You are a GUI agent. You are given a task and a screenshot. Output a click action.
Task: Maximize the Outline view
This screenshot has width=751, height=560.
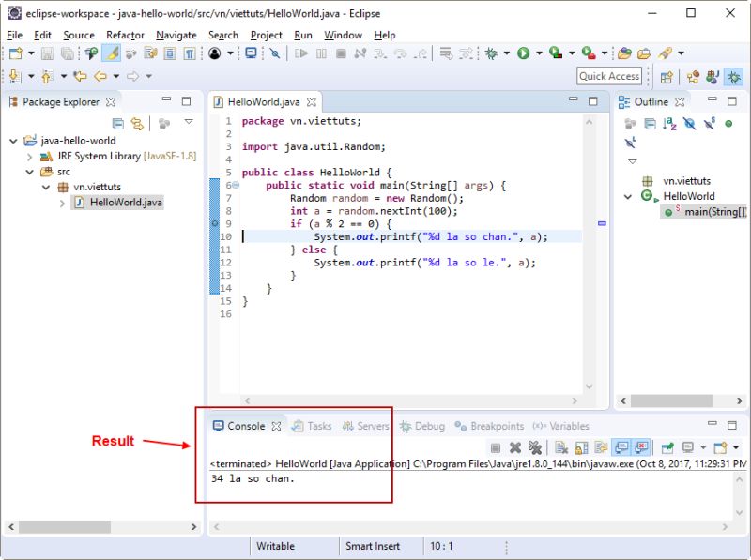coord(732,101)
